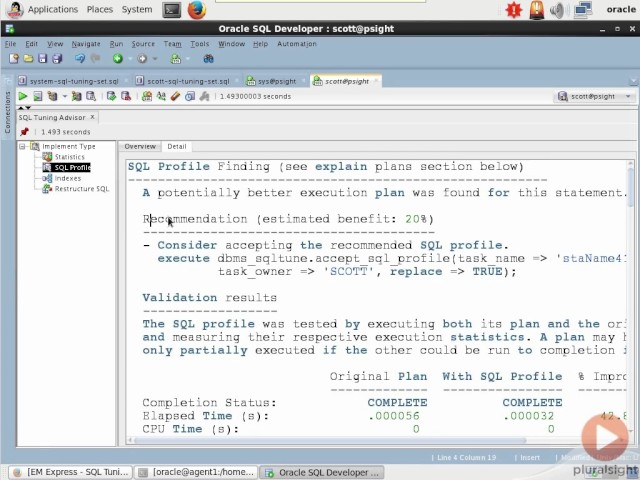
Task: Close the SQL Tuning Advisor tab
Action: (x=93, y=117)
